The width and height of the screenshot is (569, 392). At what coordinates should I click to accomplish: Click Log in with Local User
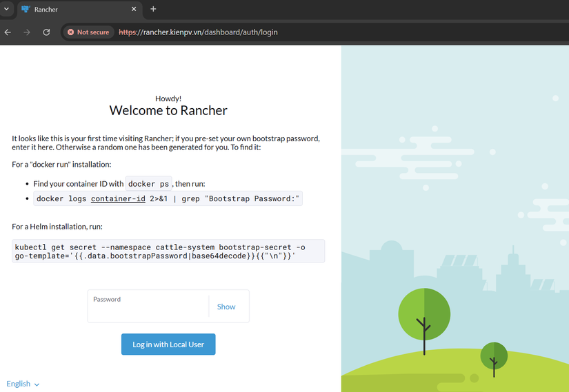coord(168,344)
